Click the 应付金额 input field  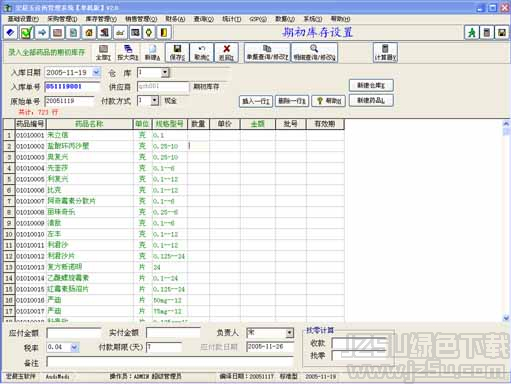[74, 333]
